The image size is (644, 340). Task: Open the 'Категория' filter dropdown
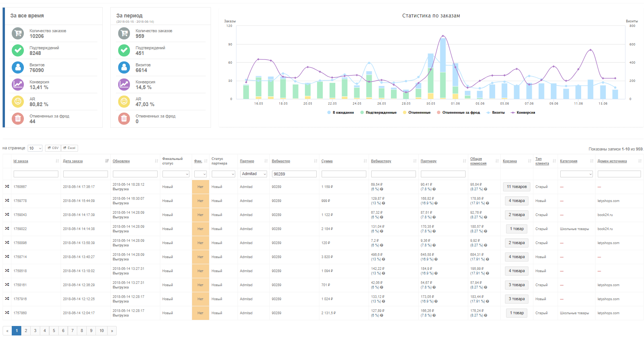click(x=577, y=174)
